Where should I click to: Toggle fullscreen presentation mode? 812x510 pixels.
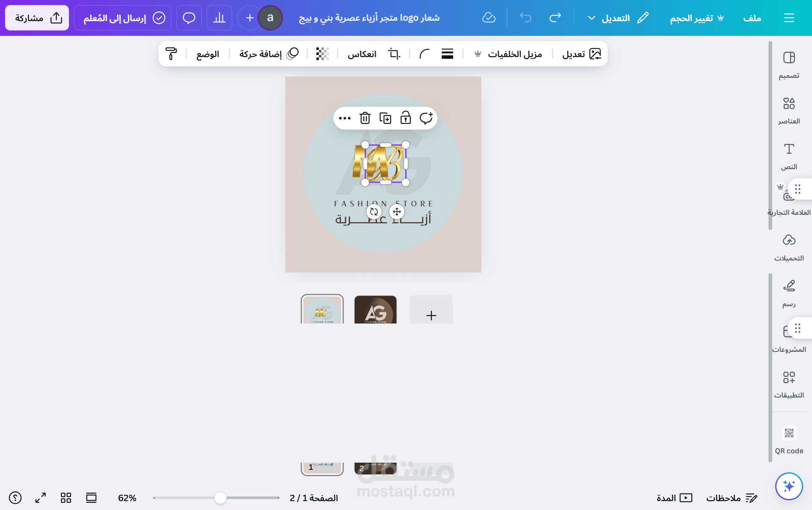coord(41,498)
